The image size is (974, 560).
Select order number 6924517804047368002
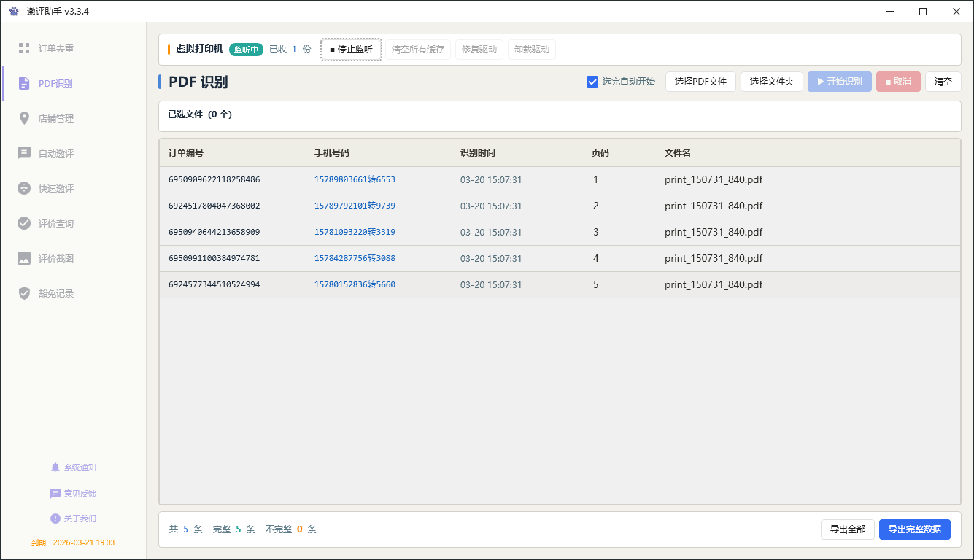pos(214,206)
